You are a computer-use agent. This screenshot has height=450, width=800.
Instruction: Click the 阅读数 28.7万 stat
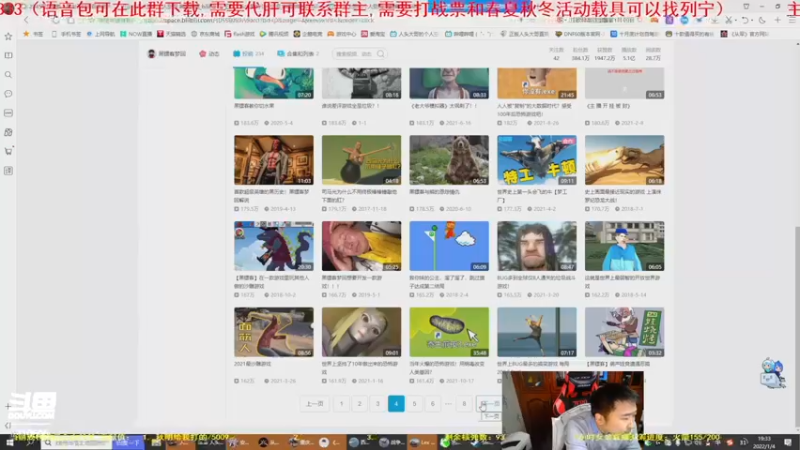click(653, 54)
